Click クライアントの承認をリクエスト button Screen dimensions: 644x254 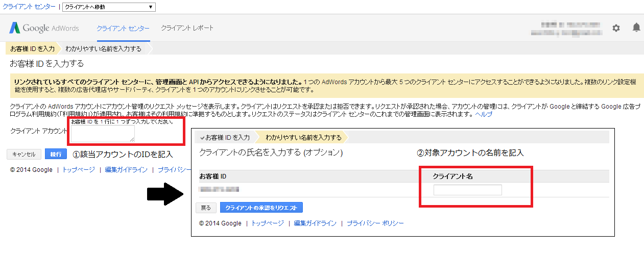pos(261,208)
